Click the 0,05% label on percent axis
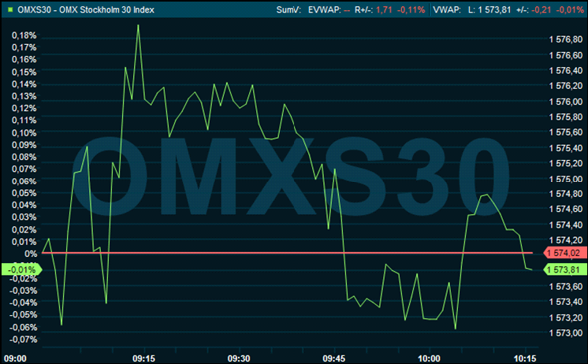Screen dimensions: 588x364 (24, 193)
